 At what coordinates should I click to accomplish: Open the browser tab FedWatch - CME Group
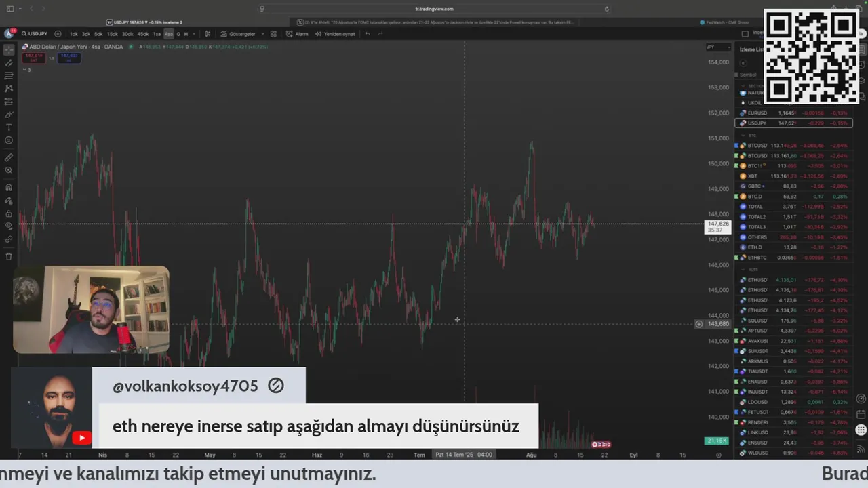724,22
